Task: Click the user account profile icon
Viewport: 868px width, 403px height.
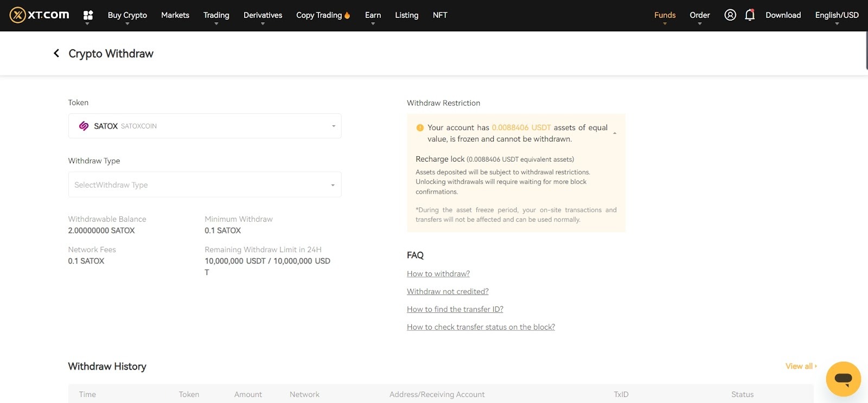Action: (x=730, y=15)
